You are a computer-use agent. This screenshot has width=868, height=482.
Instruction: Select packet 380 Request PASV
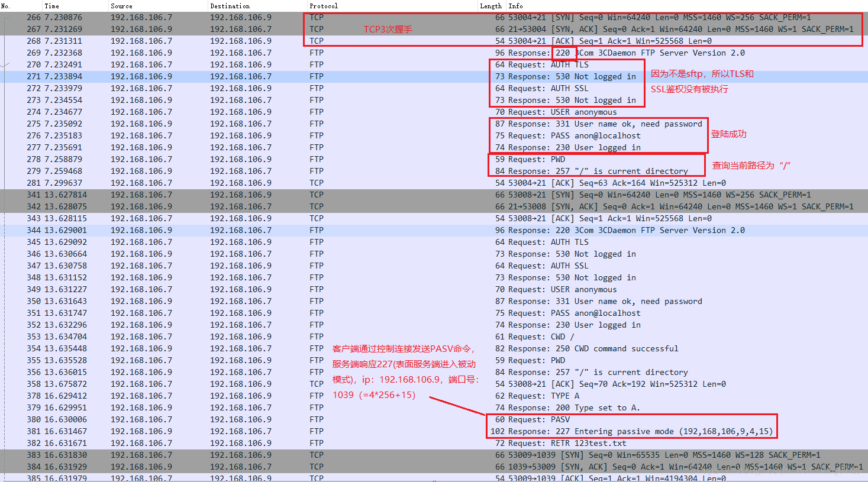click(434, 419)
